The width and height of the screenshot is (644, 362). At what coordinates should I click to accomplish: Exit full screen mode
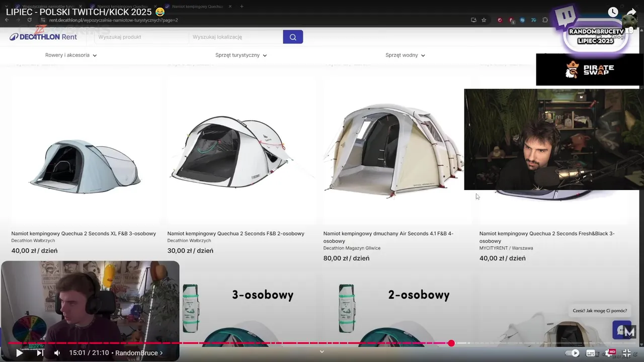tap(627, 353)
